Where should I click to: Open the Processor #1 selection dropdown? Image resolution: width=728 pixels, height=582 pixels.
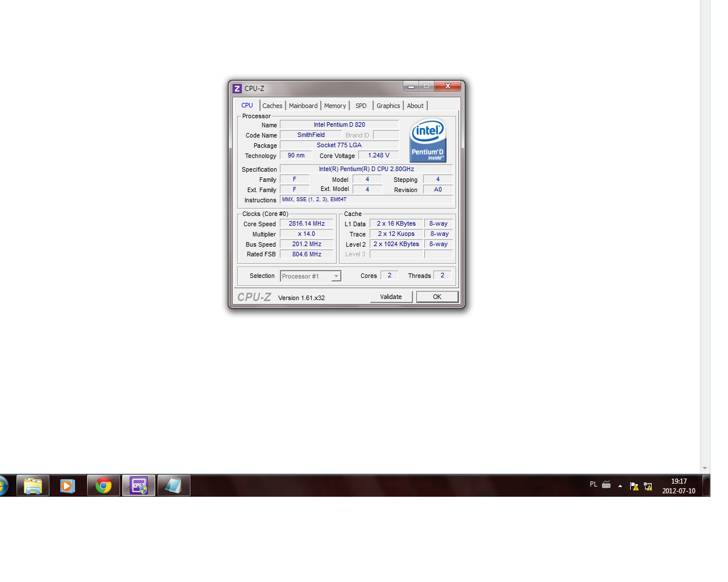click(336, 276)
